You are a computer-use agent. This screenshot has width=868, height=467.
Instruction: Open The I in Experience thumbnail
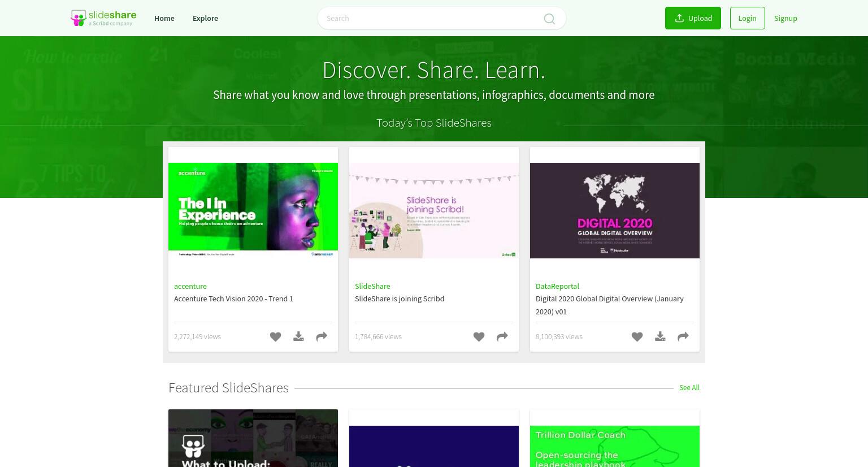coord(253,210)
